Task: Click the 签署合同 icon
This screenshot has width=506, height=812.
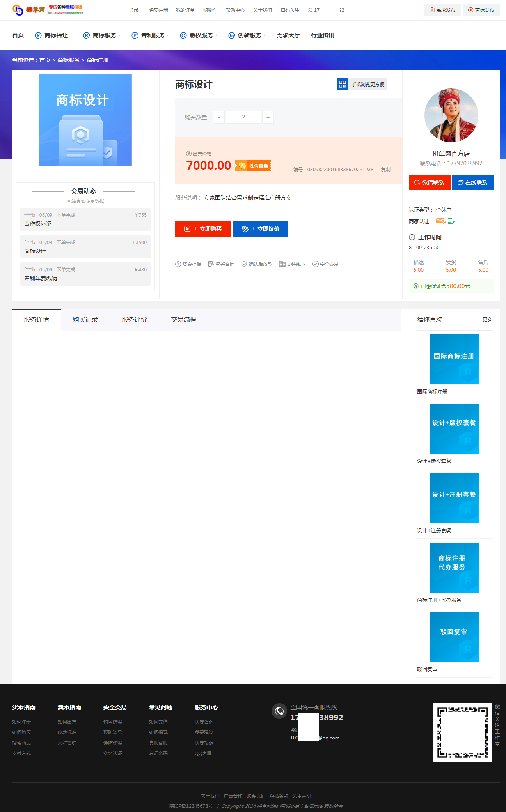Action: click(x=211, y=264)
